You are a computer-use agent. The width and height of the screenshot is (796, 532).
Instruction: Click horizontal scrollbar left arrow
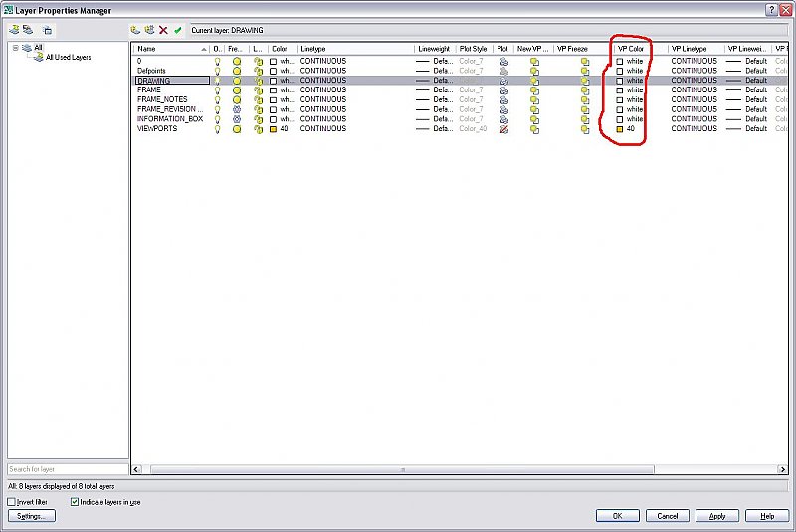point(136,469)
